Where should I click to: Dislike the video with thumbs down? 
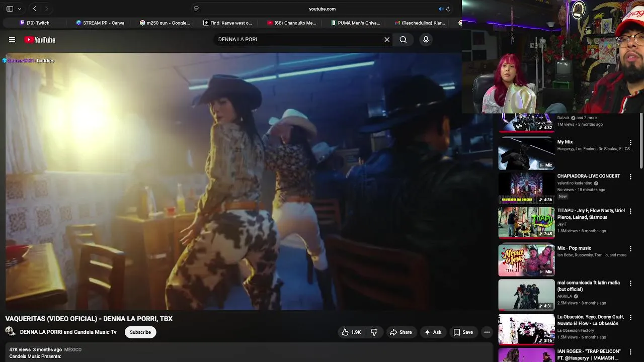(x=374, y=332)
